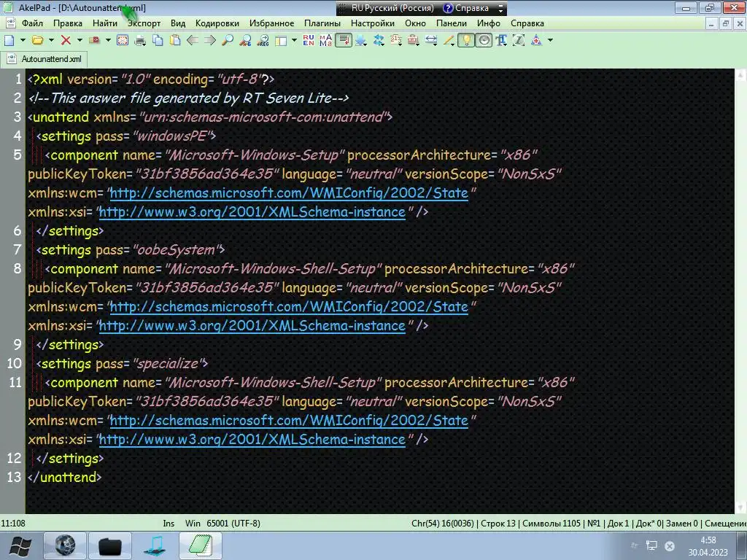Click the T font settings icon
747x560 pixels.
click(x=501, y=41)
